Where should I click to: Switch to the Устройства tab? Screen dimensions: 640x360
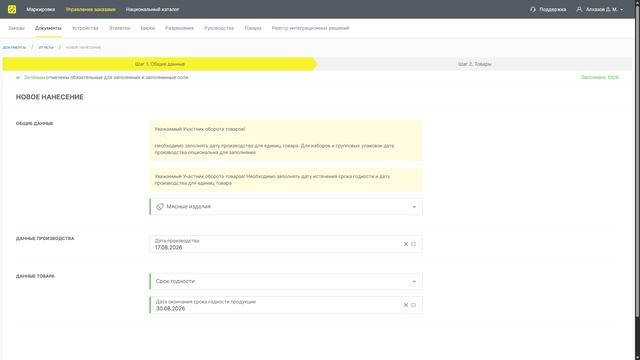coord(85,28)
